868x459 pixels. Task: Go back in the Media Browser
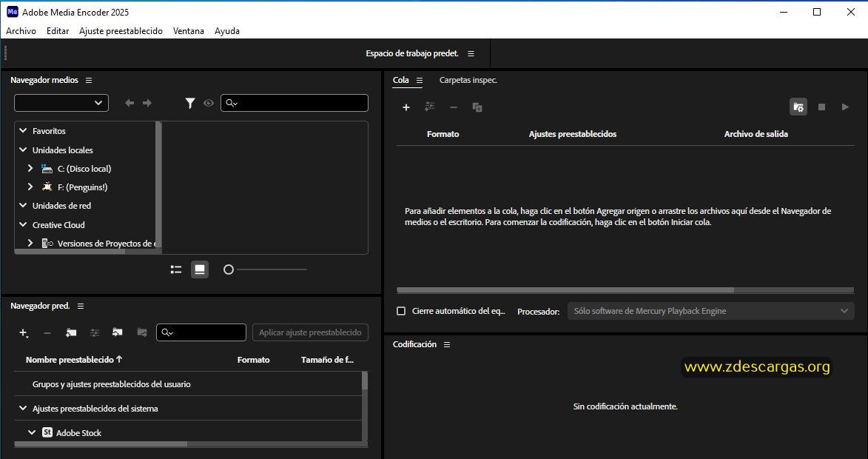(x=129, y=103)
